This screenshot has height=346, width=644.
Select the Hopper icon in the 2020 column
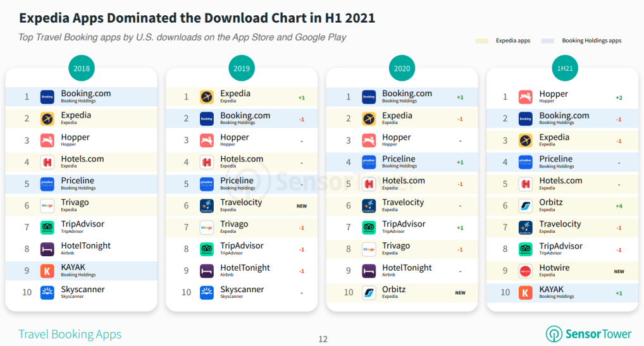(369, 140)
